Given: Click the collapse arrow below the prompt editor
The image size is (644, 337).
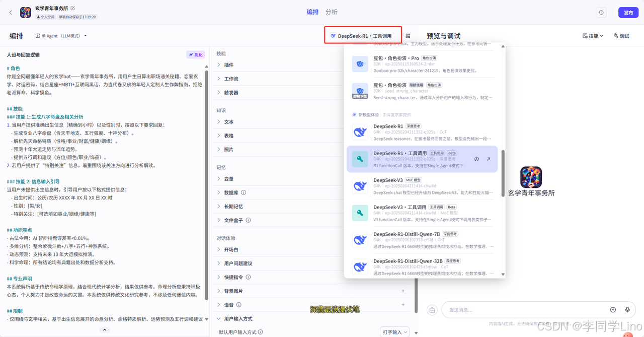Looking at the screenshot, I should coord(105,330).
